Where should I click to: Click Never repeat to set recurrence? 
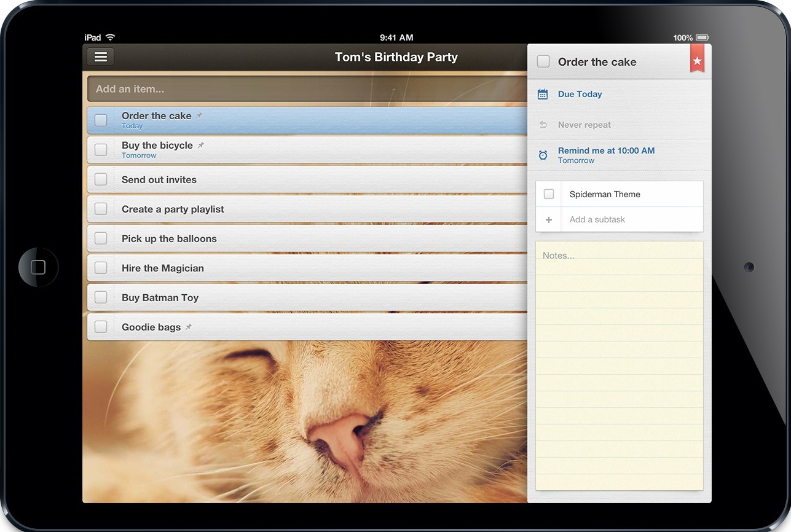point(584,124)
